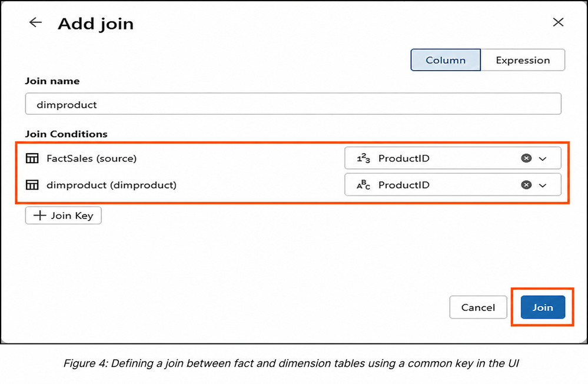This screenshot has width=588, height=384.
Task: Switch to the Expression mode tab
Action: pos(523,60)
